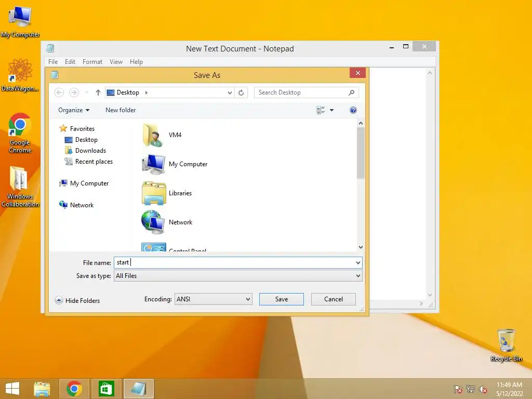Click New folder button

pyautogui.click(x=121, y=110)
